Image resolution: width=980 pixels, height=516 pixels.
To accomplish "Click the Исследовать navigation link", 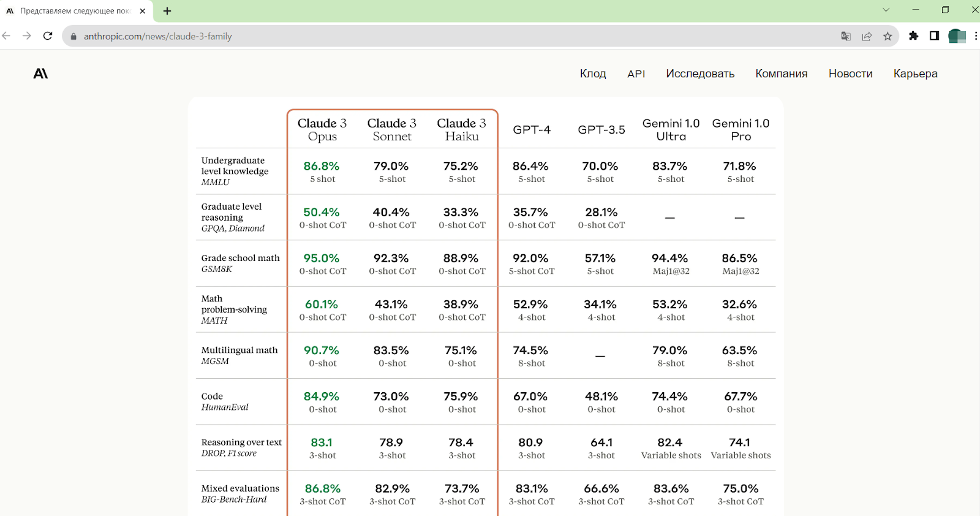I will point(700,74).
